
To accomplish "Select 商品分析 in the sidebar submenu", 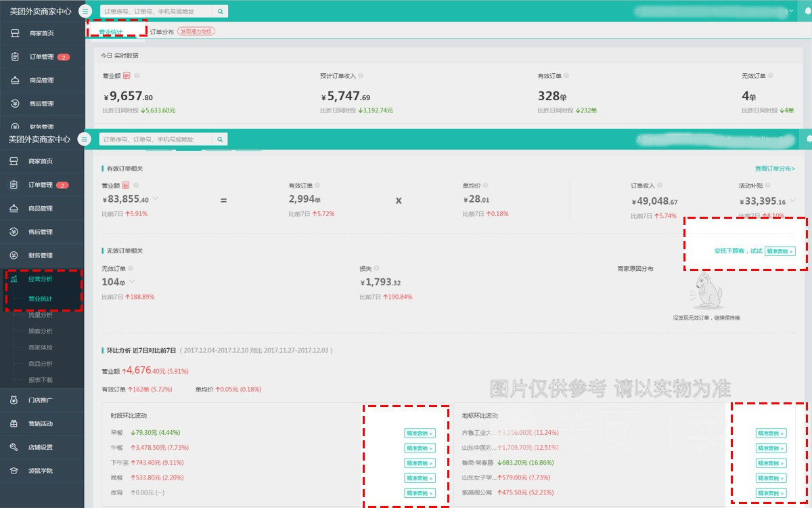I will (40, 364).
